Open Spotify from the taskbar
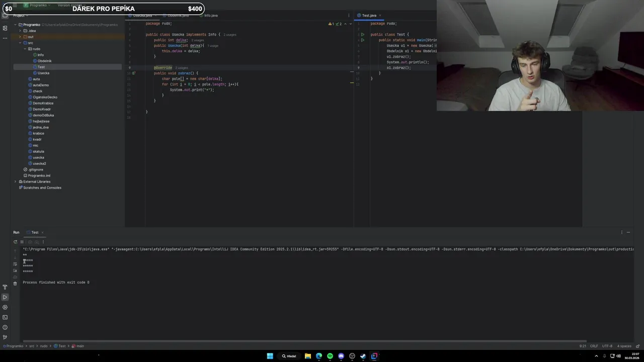644x362 pixels. click(330, 356)
